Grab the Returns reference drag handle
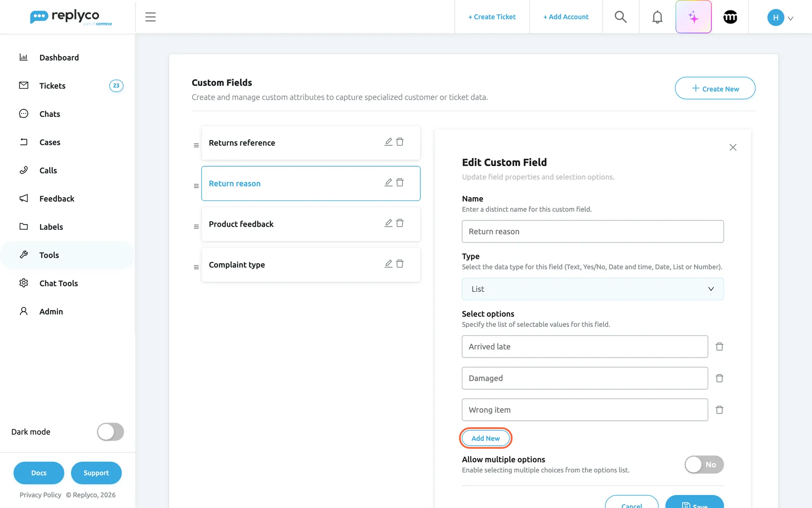812x508 pixels. tap(196, 145)
